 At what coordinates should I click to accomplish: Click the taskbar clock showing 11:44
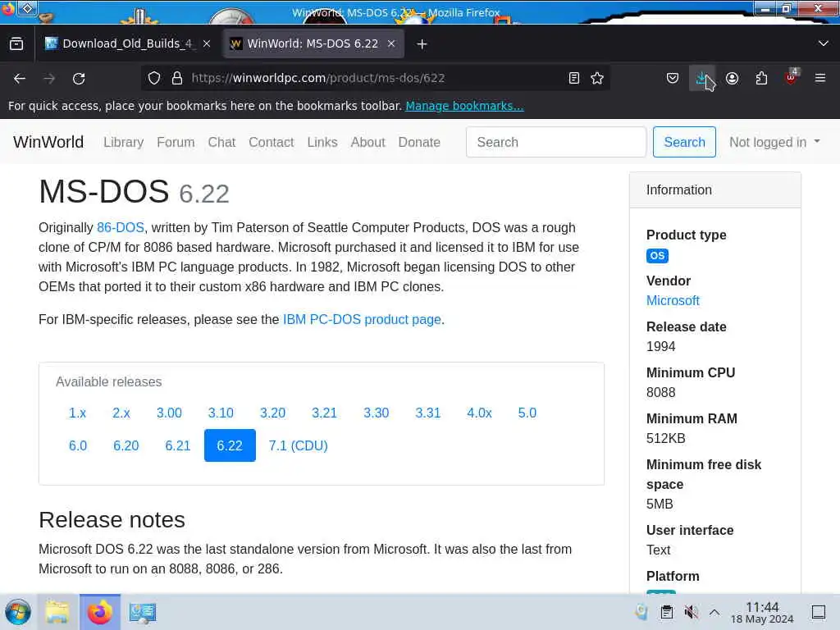762,612
